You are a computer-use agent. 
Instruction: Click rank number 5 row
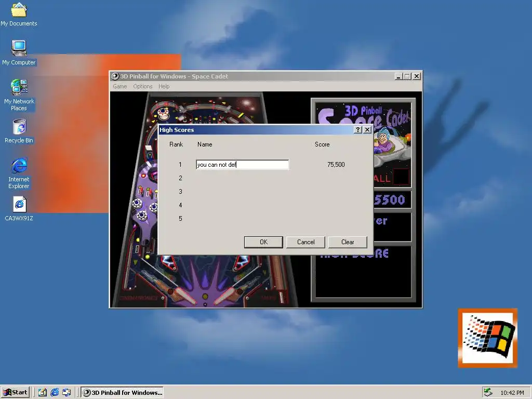(180, 219)
